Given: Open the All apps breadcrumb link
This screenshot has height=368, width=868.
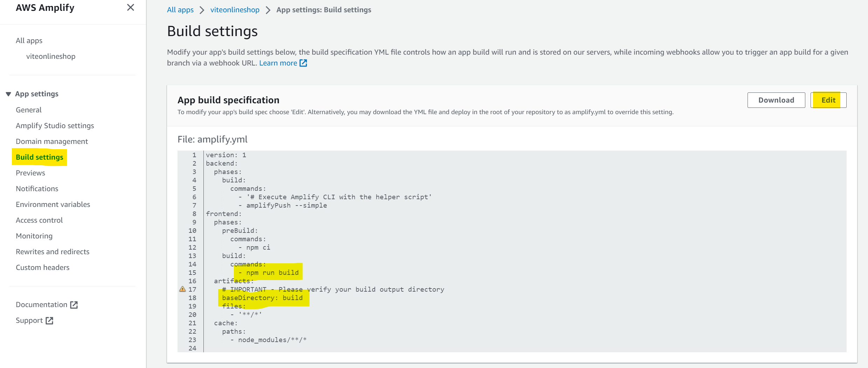Looking at the screenshot, I should [x=180, y=10].
